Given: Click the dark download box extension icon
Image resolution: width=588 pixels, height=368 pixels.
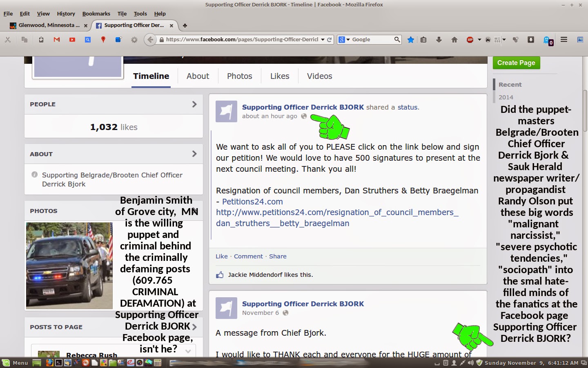Looking at the screenshot, I should click(531, 40).
